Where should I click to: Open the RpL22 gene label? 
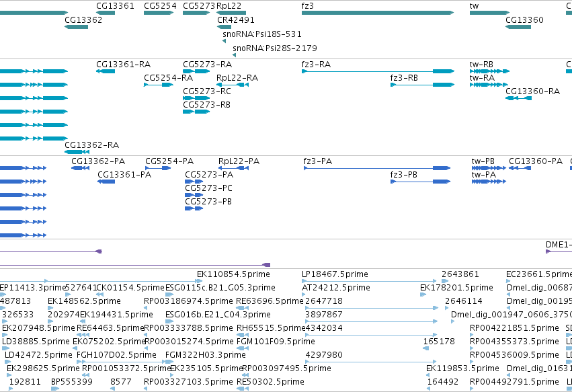pyautogui.click(x=229, y=6)
